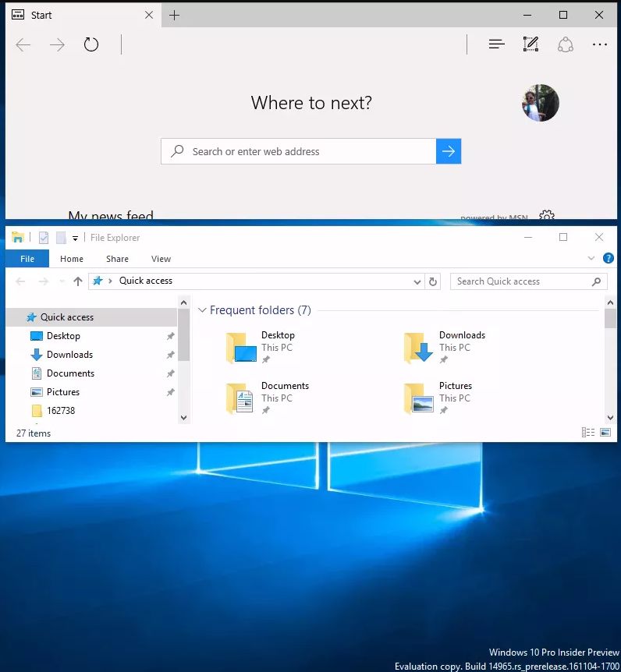Select Documents in navigation pane

point(92,373)
